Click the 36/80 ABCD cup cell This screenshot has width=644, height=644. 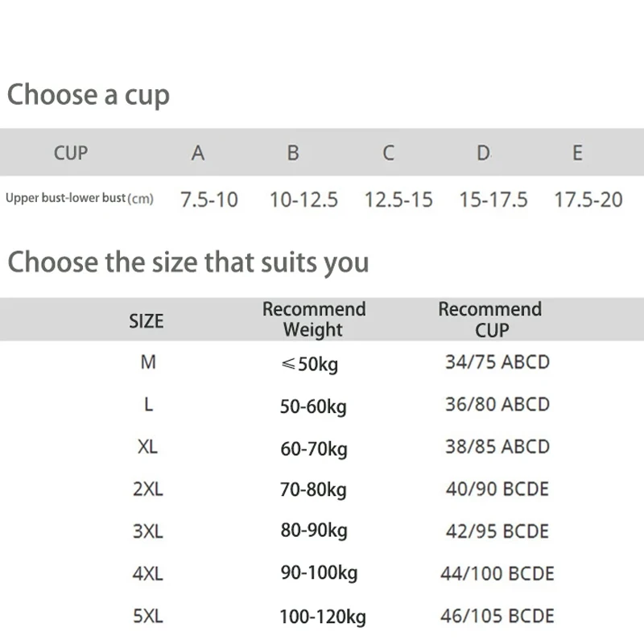tap(497, 405)
